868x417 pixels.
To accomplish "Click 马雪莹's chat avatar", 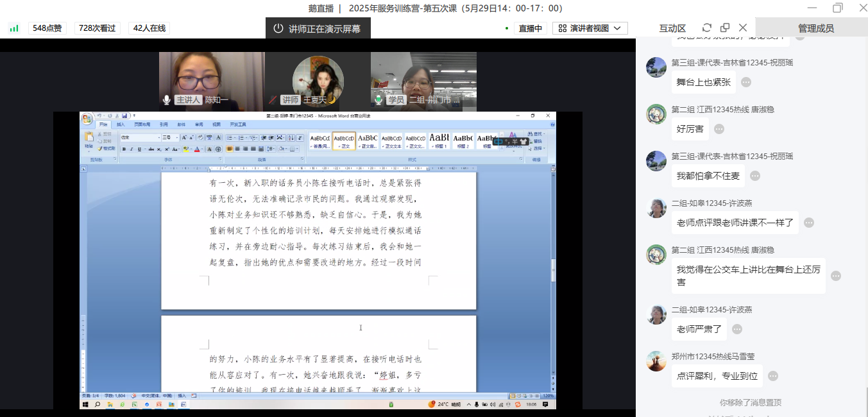I will pos(656,361).
